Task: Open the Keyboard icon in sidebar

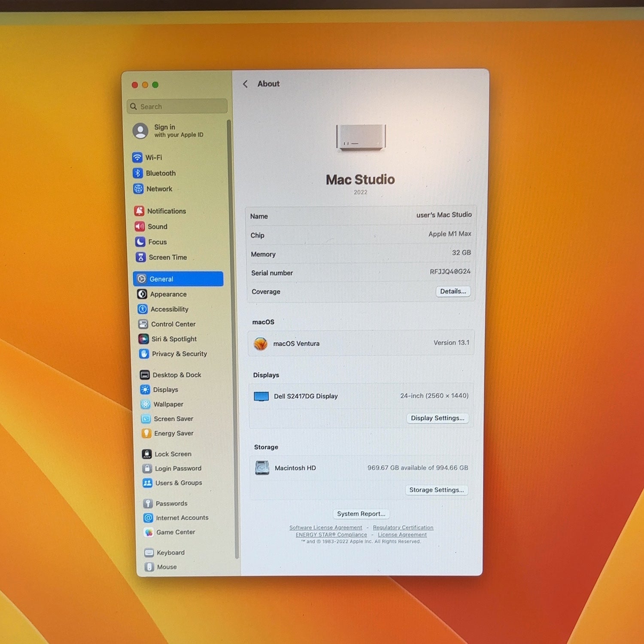Action: [x=149, y=553]
